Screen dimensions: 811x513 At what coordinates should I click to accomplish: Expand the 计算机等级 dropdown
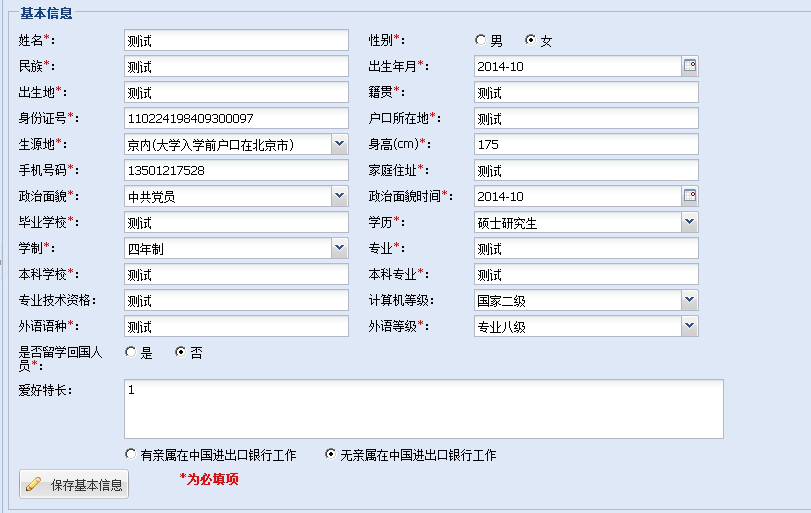pyautogui.click(x=689, y=300)
